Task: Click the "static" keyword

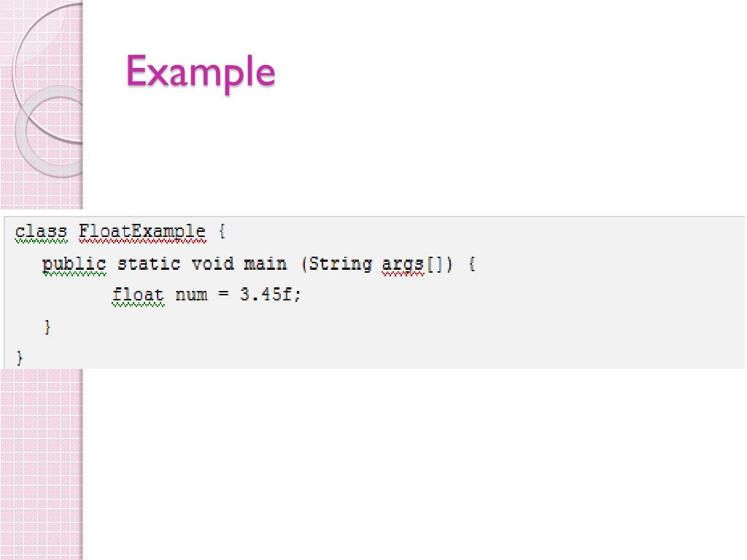Action: (x=149, y=263)
